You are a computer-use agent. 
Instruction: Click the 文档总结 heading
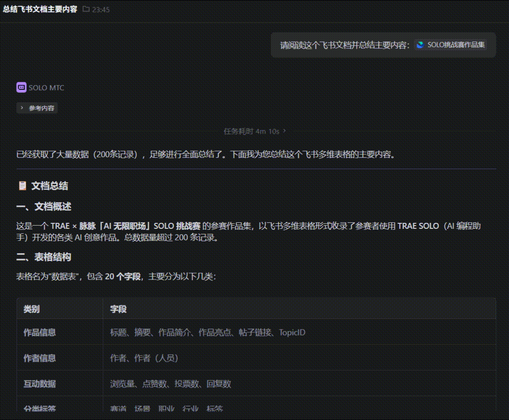[50, 186]
